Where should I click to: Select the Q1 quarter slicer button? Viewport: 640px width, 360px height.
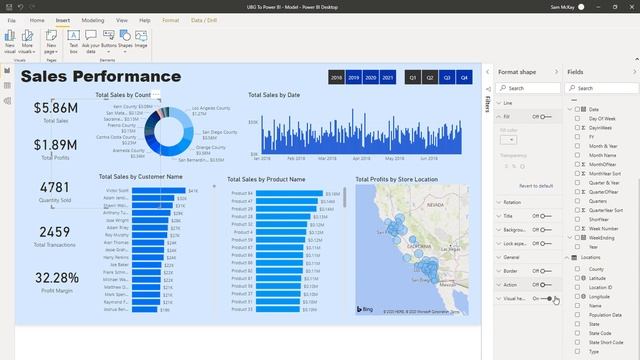413,78
